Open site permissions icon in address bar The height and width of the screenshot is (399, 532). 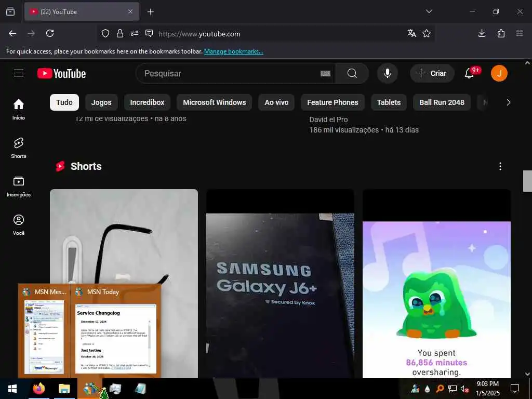(x=135, y=33)
